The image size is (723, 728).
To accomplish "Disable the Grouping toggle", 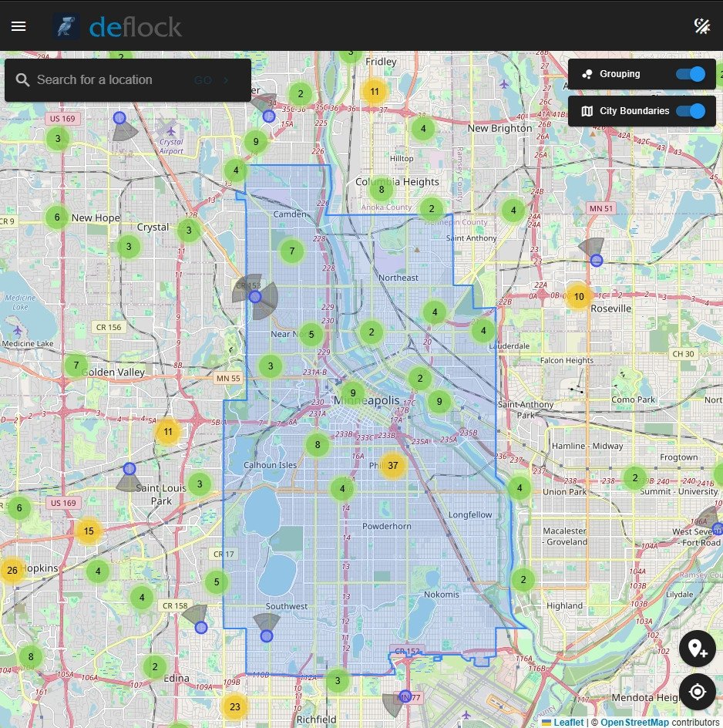I will pyautogui.click(x=691, y=74).
